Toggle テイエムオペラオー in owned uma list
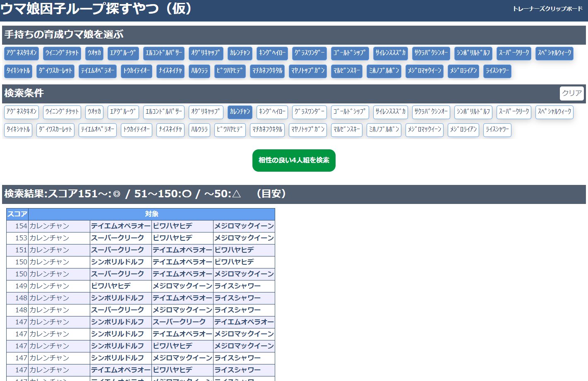The image size is (588, 381). click(x=98, y=71)
